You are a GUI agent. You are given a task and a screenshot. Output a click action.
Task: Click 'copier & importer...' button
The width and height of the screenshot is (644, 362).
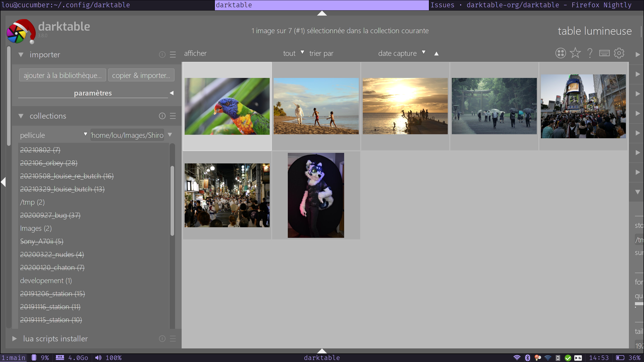[x=141, y=75]
